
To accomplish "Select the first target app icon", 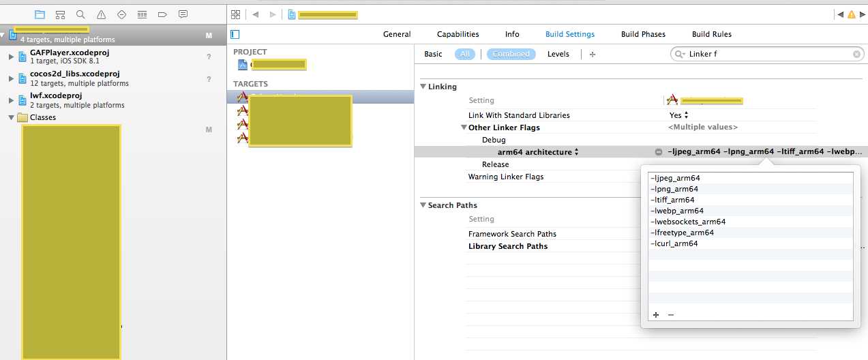I will pyautogui.click(x=242, y=97).
